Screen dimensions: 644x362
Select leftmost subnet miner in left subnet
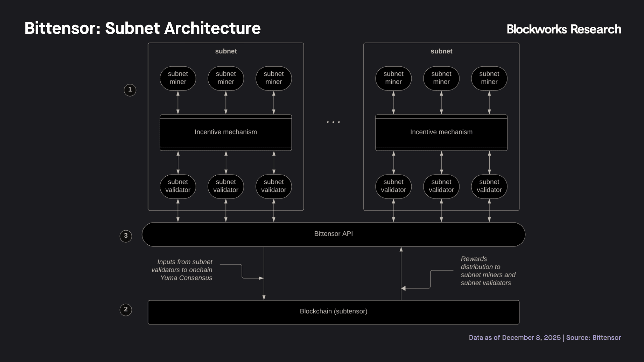tap(178, 78)
